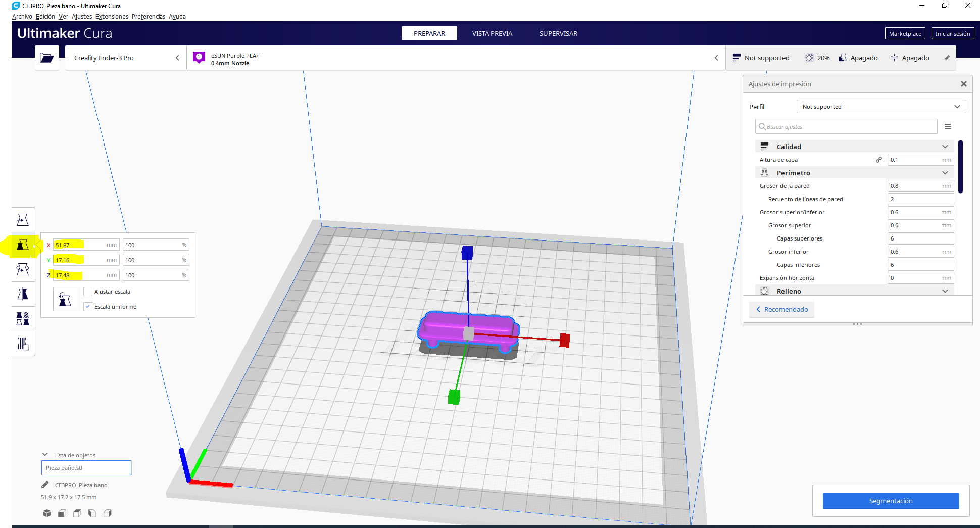Click the green Y-axis handle

pyautogui.click(x=454, y=397)
